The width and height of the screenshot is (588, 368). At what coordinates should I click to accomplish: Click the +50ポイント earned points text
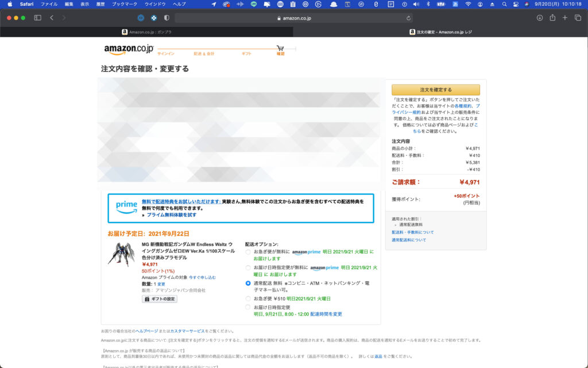[466, 196]
